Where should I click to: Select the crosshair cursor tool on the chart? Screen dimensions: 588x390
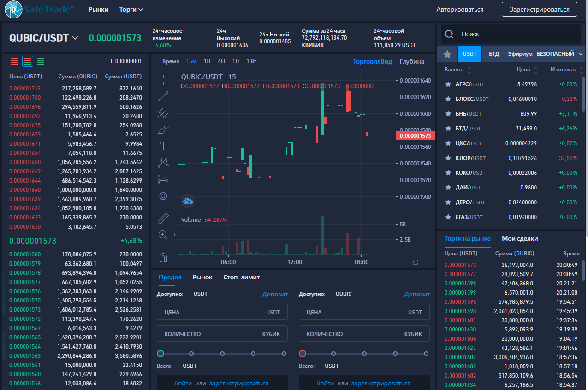tap(163, 79)
